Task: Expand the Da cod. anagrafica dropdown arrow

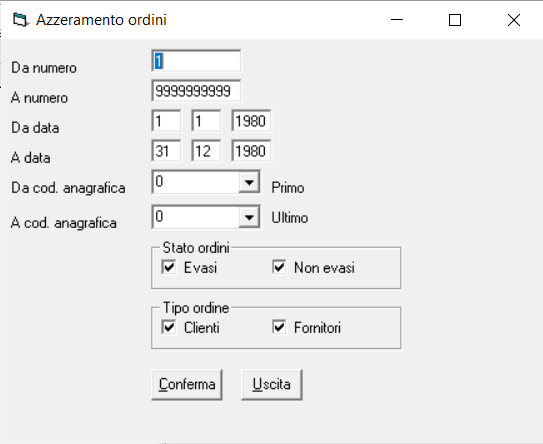Action: (x=249, y=182)
